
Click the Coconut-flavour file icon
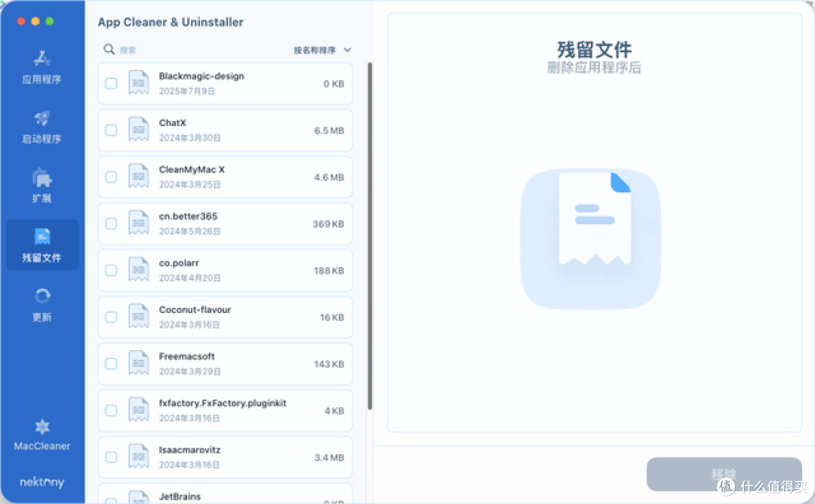tap(138, 317)
